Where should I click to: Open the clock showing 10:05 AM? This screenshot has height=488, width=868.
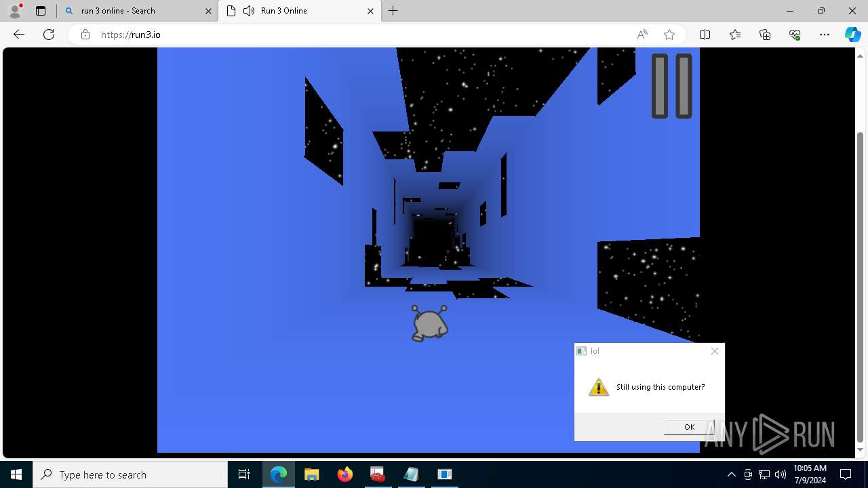[810, 474]
